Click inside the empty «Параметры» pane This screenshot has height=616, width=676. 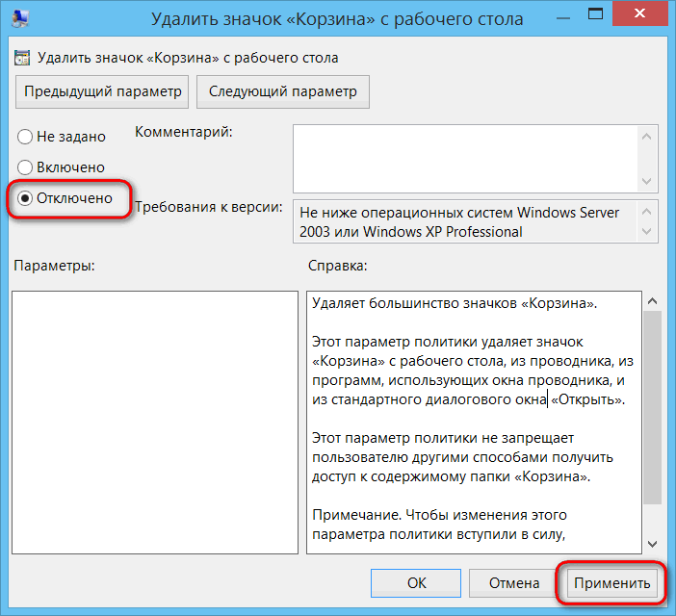[x=155, y=423]
